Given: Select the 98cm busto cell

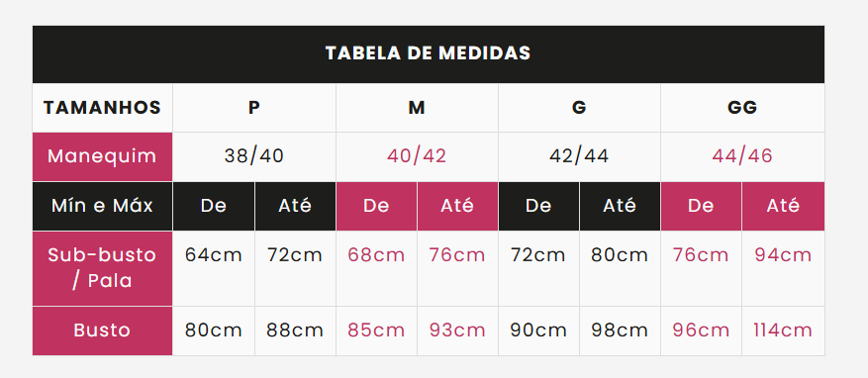Looking at the screenshot, I should [x=620, y=331].
